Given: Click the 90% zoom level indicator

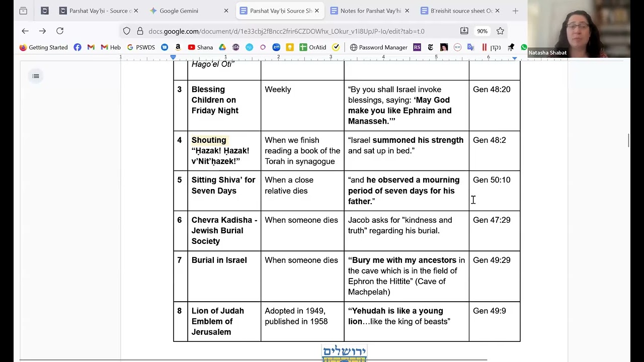Looking at the screenshot, I should click(x=482, y=31).
